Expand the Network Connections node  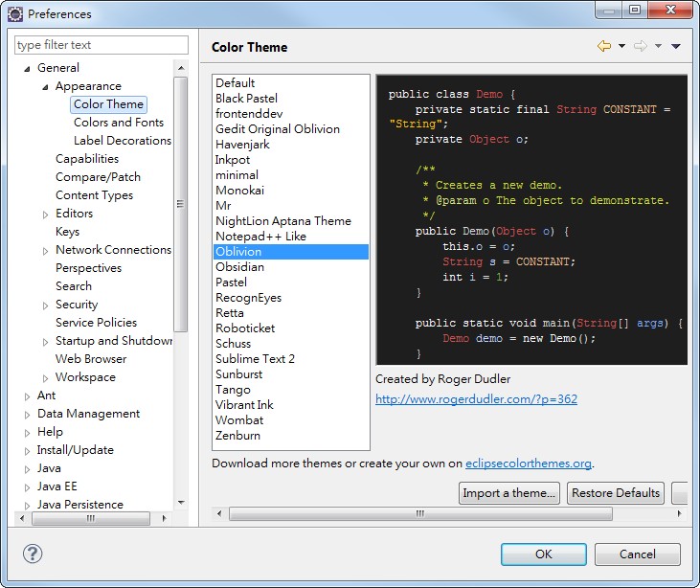click(x=46, y=251)
